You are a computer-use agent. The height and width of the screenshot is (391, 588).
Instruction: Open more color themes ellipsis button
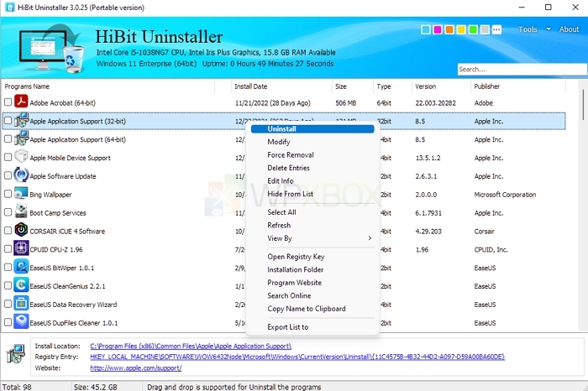click(496, 29)
